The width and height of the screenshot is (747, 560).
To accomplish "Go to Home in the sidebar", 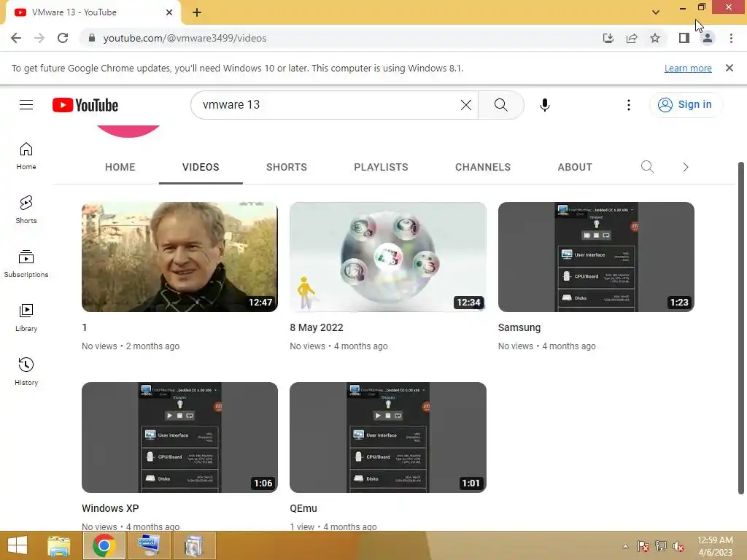I will coord(26,156).
